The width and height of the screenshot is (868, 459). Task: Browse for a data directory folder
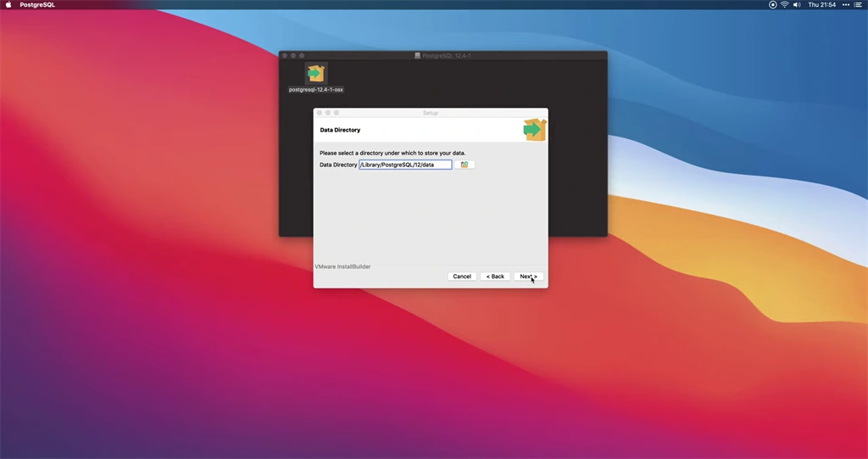coord(465,165)
